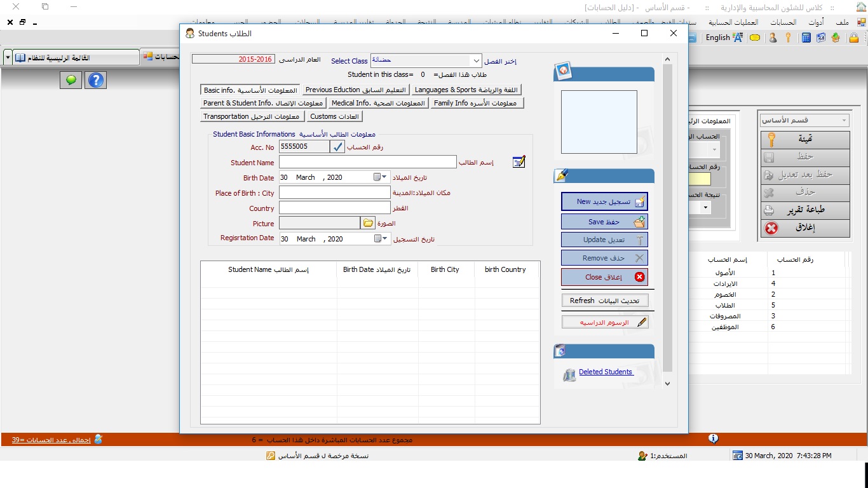The height and width of the screenshot is (488, 868).
Task: Click the trash icon beside Deleted Students
Action: pyautogui.click(x=569, y=375)
